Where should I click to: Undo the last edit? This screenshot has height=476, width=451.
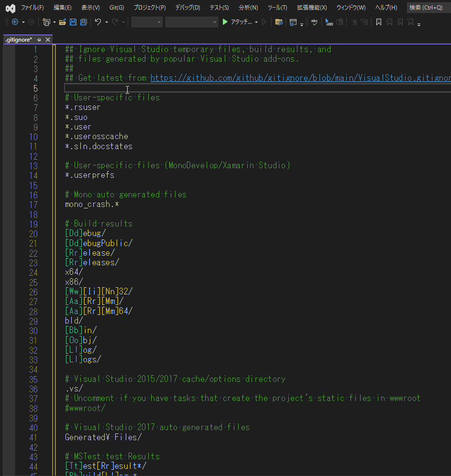(x=98, y=22)
